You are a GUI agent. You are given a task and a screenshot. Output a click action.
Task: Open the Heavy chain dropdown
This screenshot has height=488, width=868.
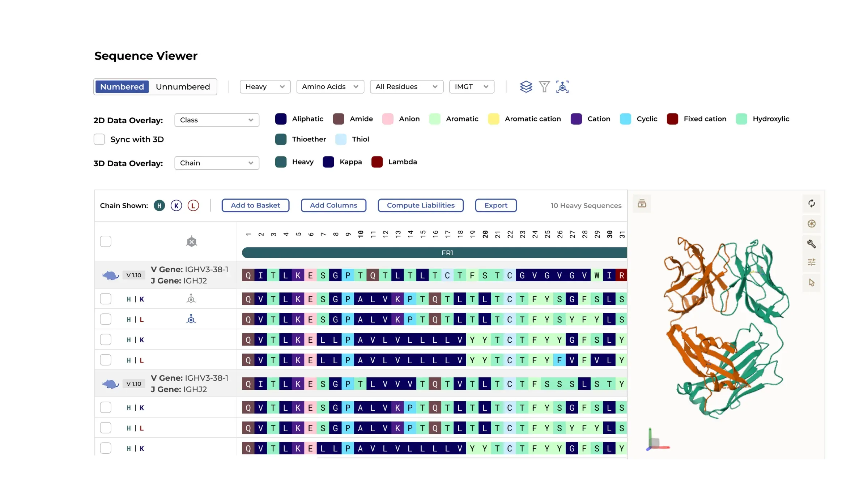click(265, 87)
